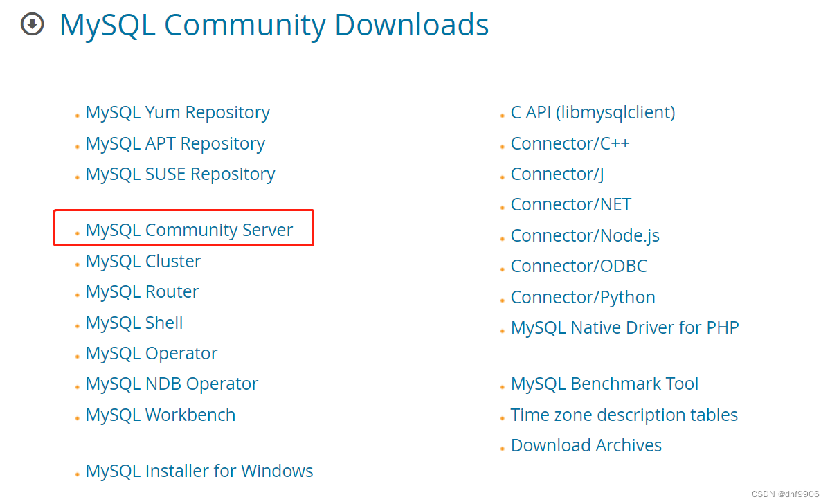This screenshot has height=504, width=830.
Task: Open MySQL Native Driver for PHP
Action: [x=624, y=327]
